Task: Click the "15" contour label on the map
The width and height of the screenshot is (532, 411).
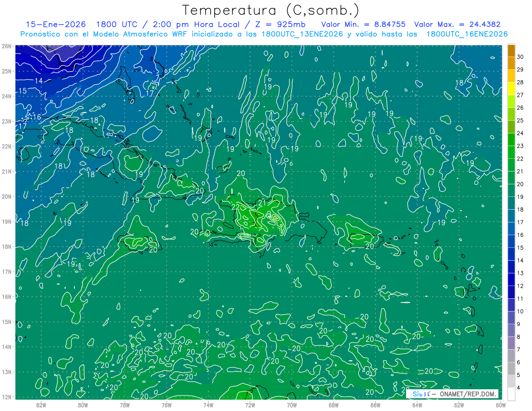Action: tap(22, 91)
